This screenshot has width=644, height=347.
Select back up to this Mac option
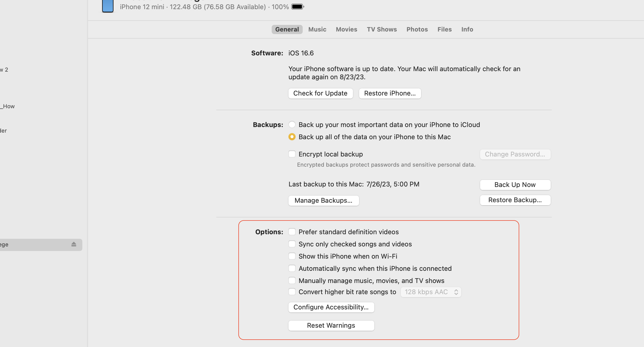(x=292, y=137)
